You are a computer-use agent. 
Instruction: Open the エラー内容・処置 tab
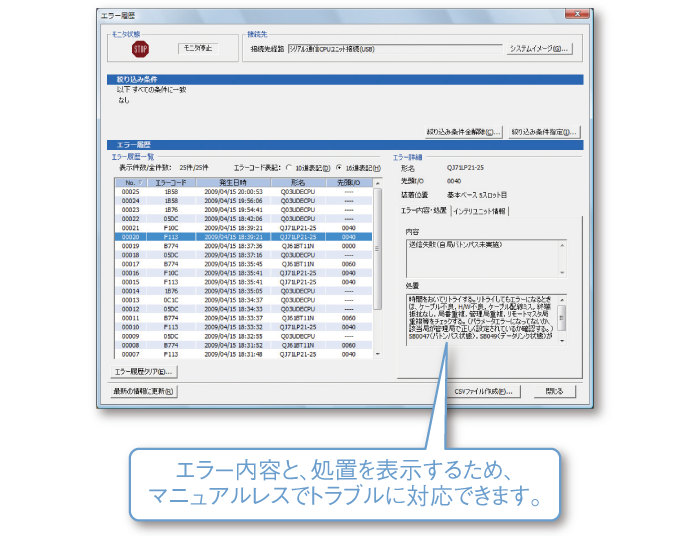[x=423, y=211]
